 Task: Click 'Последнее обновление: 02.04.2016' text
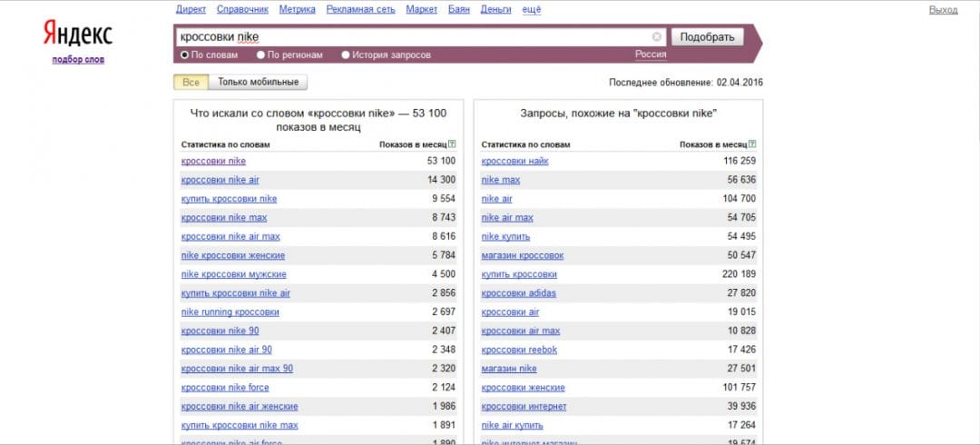click(x=686, y=83)
